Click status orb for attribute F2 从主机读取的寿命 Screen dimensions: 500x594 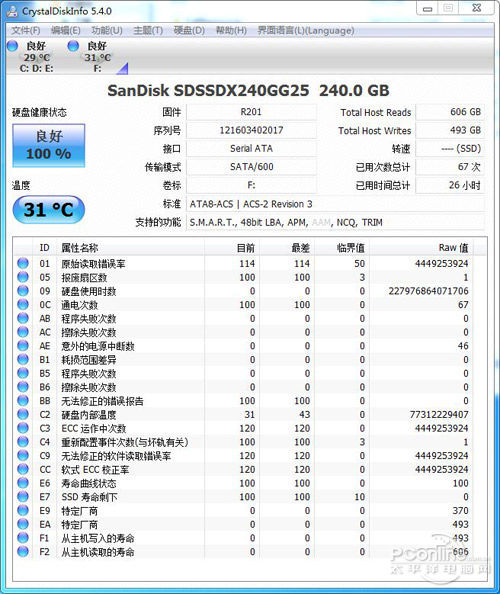(x=23, y=552)
